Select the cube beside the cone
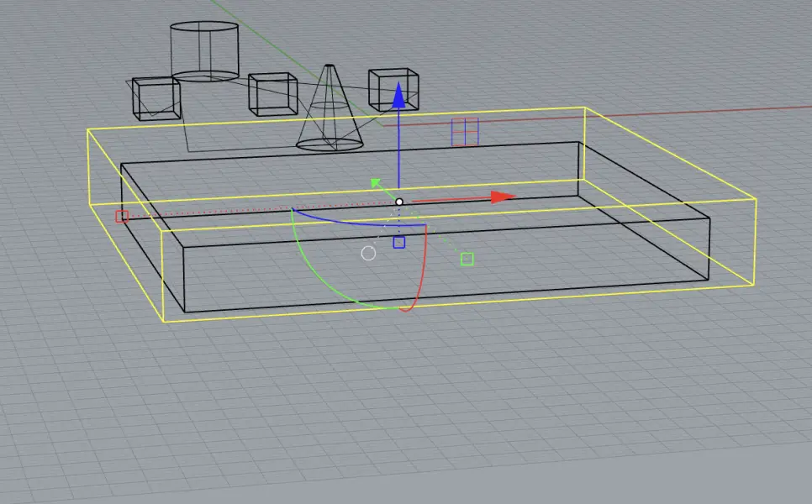Image resolution: width=812 pixels, height=504 pixels. pyautogui.click(x=271, y=94)
